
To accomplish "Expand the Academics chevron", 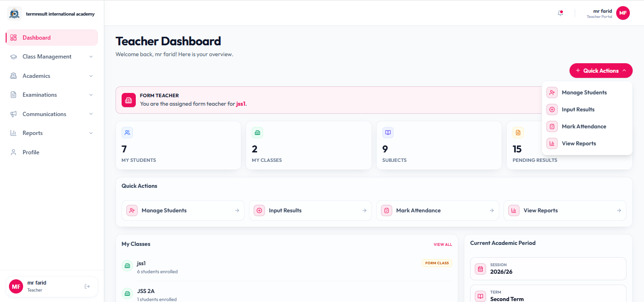I will 91,76.
